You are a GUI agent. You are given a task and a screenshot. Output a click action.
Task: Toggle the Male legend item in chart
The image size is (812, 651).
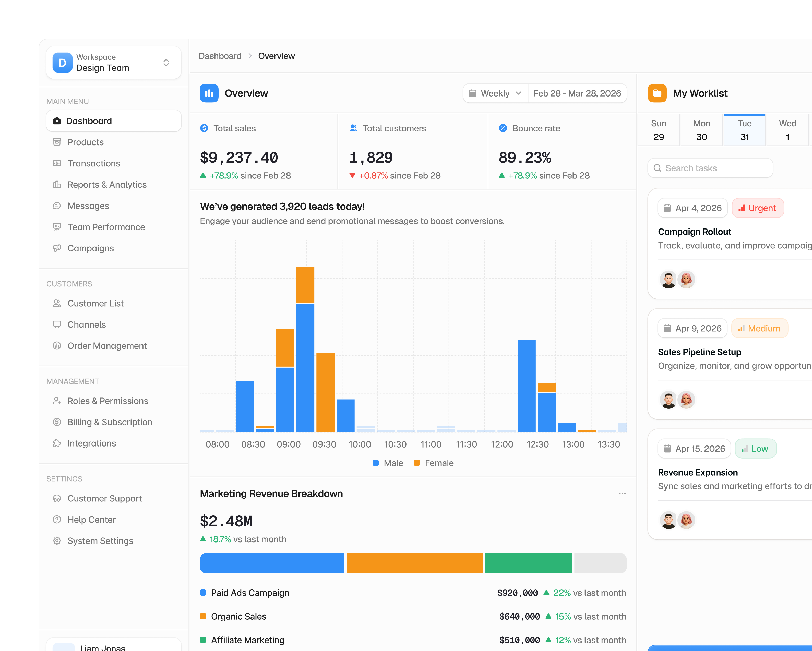[388, 463]
